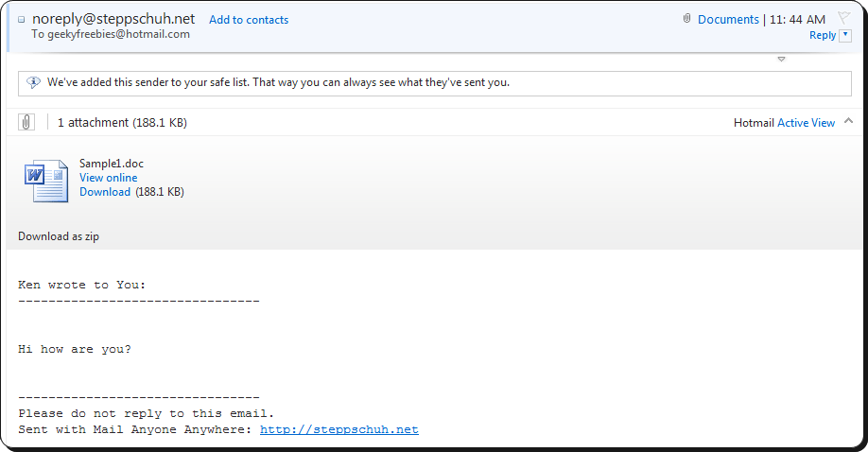Click sender address noreply@steppschuh.net
Viewport: 868px width, 452px height.
pos(113,19)
